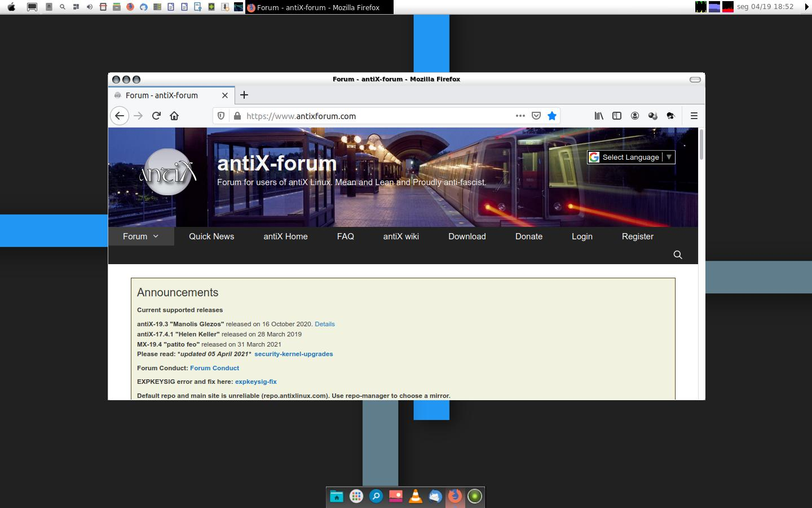The image size is (812, 508).
Task: Open the antiX wiki menu item
Action: [x=401, y=237]
